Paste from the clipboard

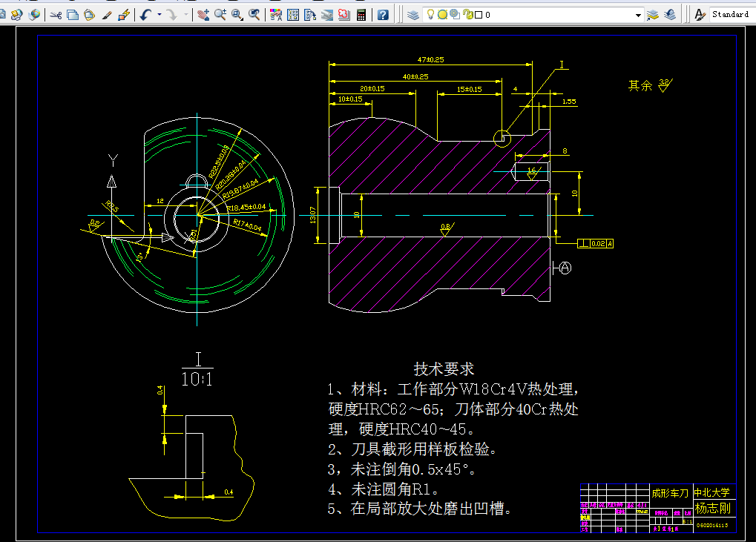tap(88, 13)
